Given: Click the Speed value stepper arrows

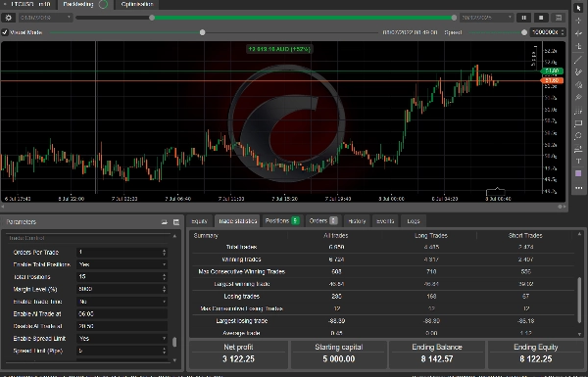Looking at the screenshot, I should click(563, 32).
